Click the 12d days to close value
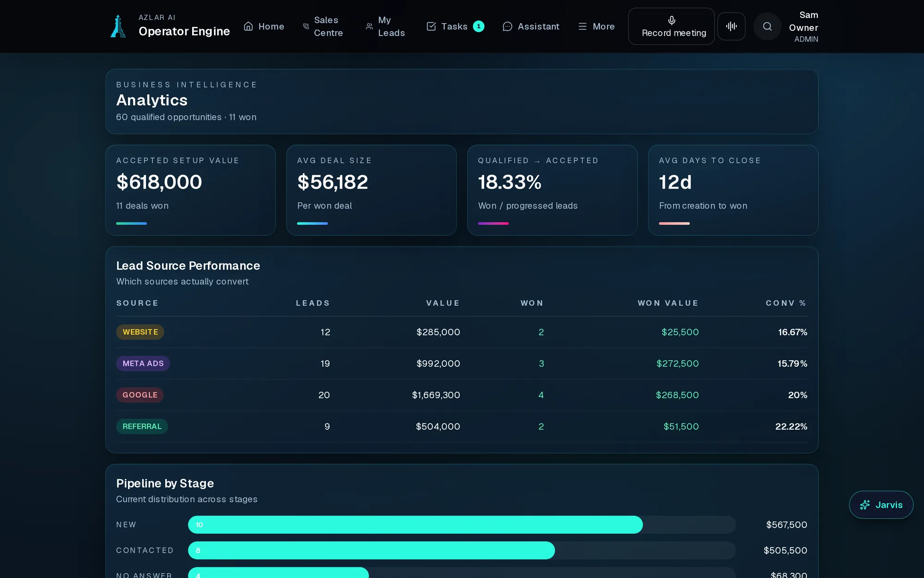 [x=675, y=182]
